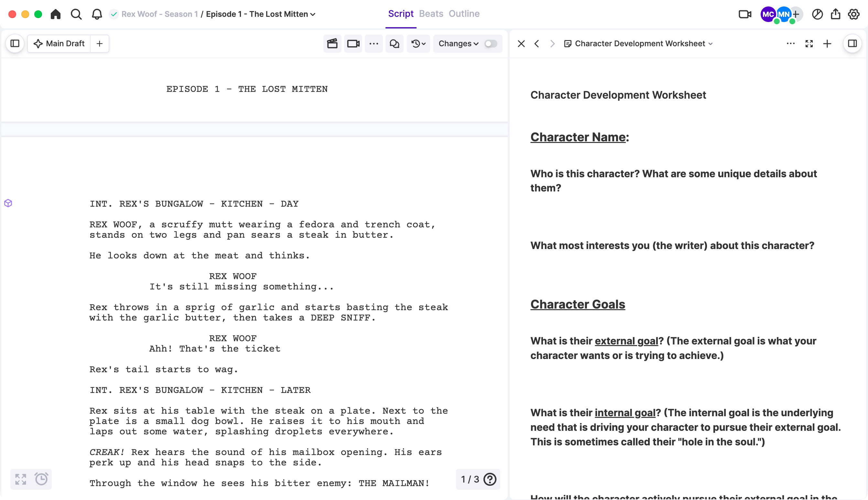Go forward in the document panel
The height and width of the screenshot is (500, 868).
[552, 44]
